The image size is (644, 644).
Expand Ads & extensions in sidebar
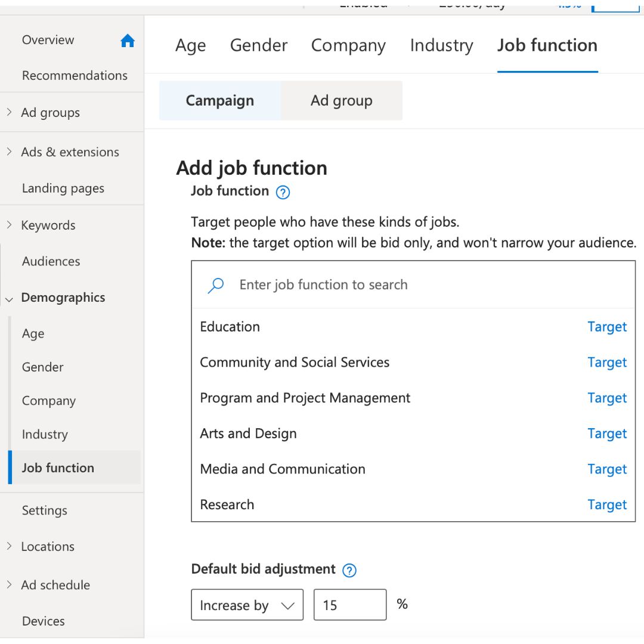coord(9,151)
